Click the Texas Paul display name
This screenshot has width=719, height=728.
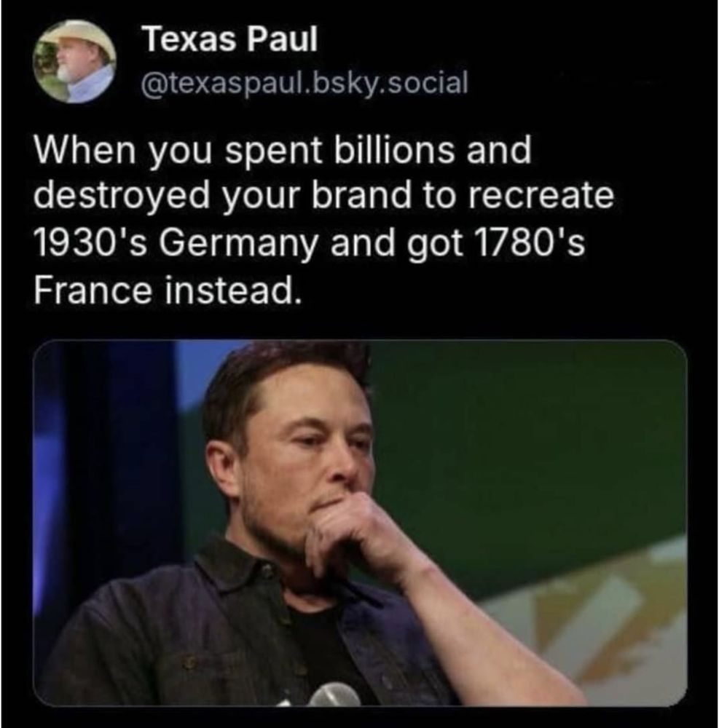[231, 39]
